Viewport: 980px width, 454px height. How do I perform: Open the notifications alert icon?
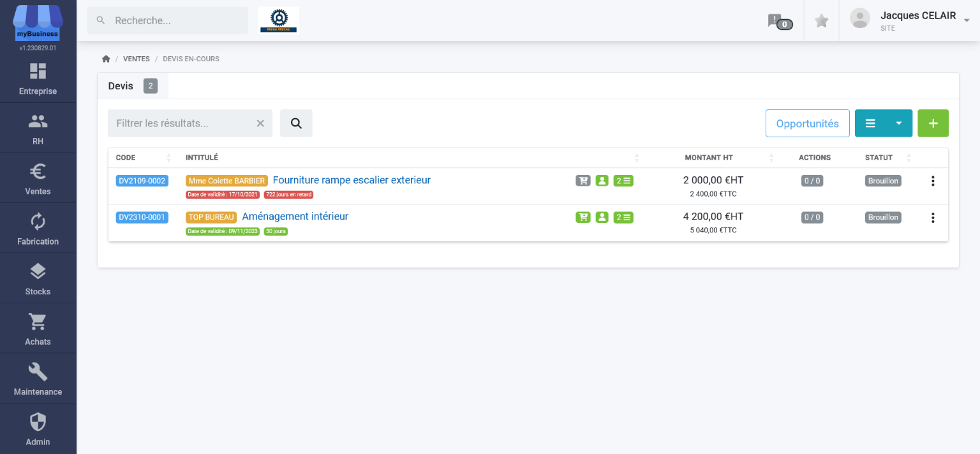[780, 22]
